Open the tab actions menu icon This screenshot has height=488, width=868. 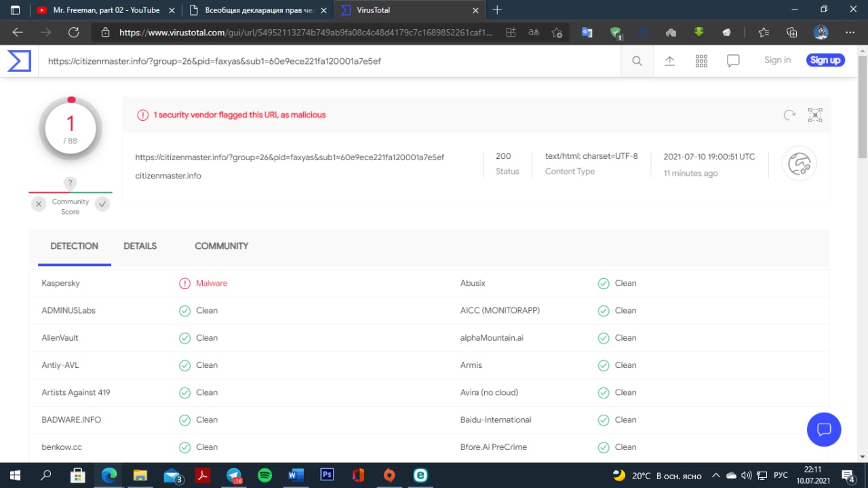tap(15, 10)
